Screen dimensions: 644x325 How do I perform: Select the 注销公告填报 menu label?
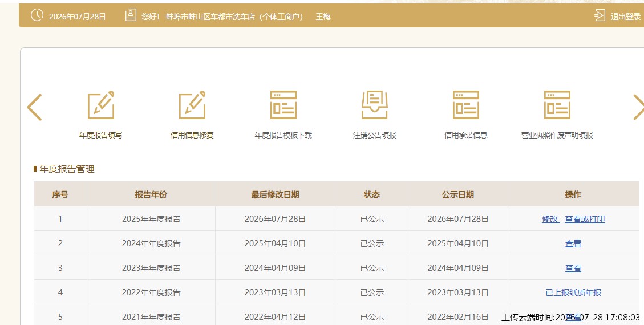[375, 135]
